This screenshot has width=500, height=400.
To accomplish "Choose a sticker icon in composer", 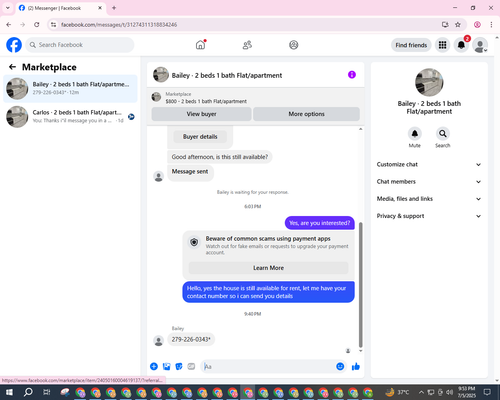I will point(179,366).
